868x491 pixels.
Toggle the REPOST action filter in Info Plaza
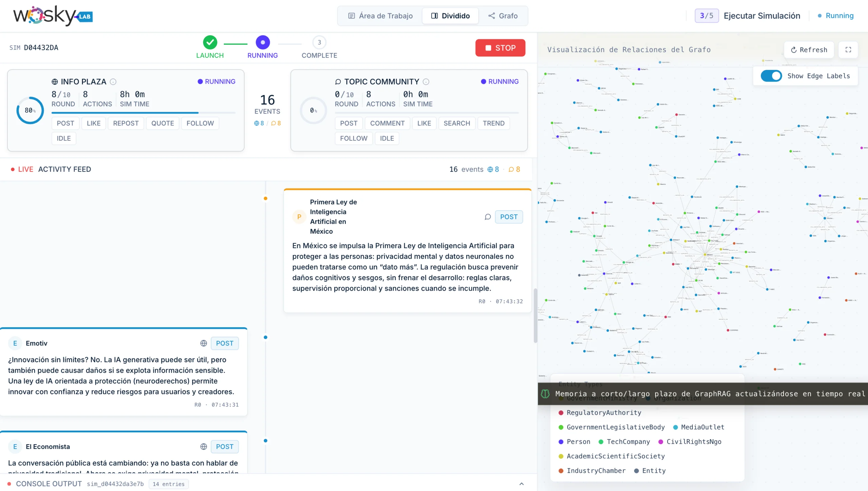click(126, 123)
